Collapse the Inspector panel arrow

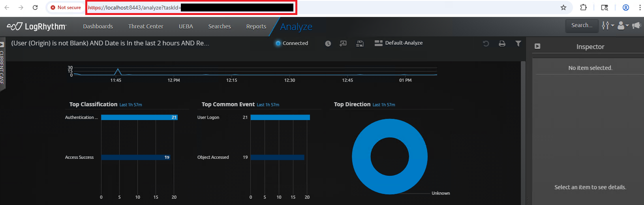pyautogui.click(x=537, y=46)
